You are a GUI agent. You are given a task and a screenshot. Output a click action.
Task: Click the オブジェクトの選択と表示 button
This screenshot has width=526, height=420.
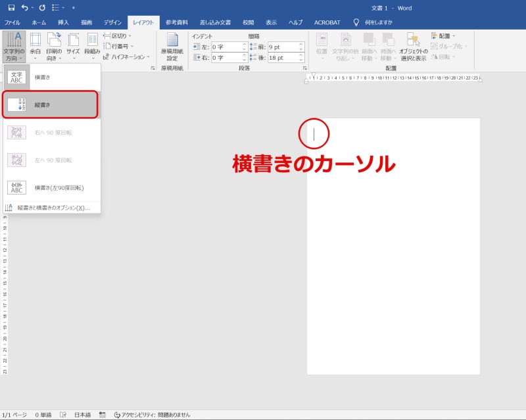414,47
